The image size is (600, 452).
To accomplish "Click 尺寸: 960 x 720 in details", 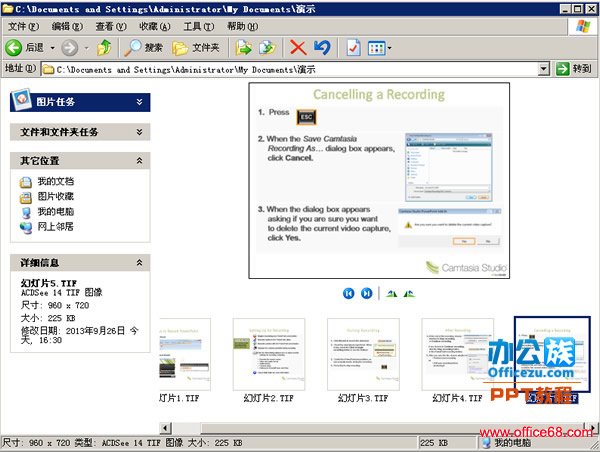I will [55, 305].
